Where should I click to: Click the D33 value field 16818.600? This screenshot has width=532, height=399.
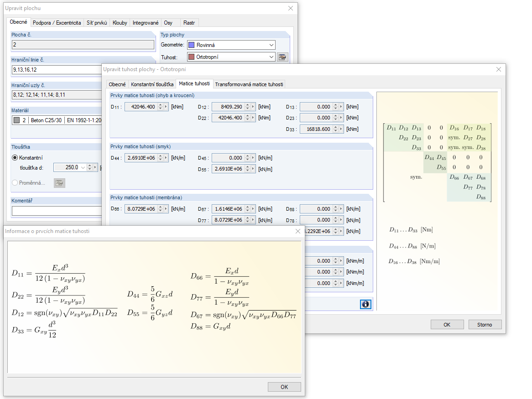click(317, 129)
